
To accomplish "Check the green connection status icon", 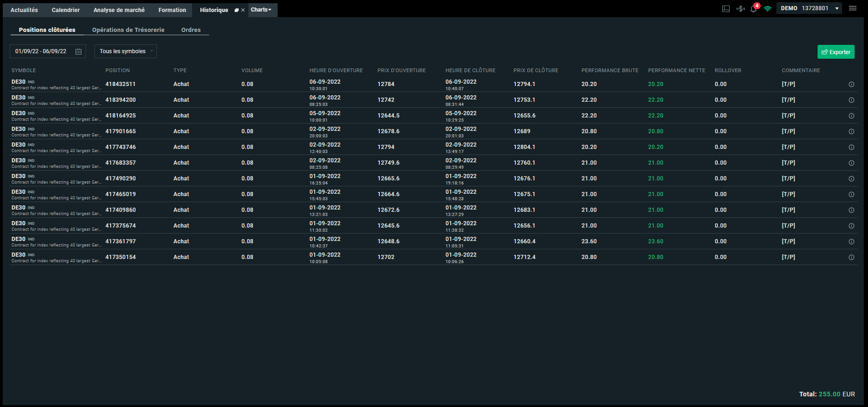I will pyautogui.click(x=768, y=9).
